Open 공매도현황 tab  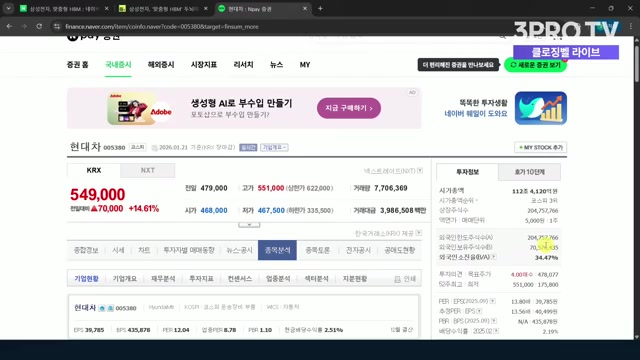click(x=399, y=250)
